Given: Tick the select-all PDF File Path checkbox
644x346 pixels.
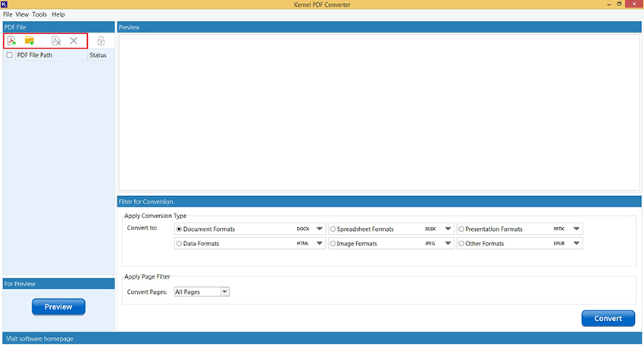Looking at the screenshot, I should [x=9, y=55].
